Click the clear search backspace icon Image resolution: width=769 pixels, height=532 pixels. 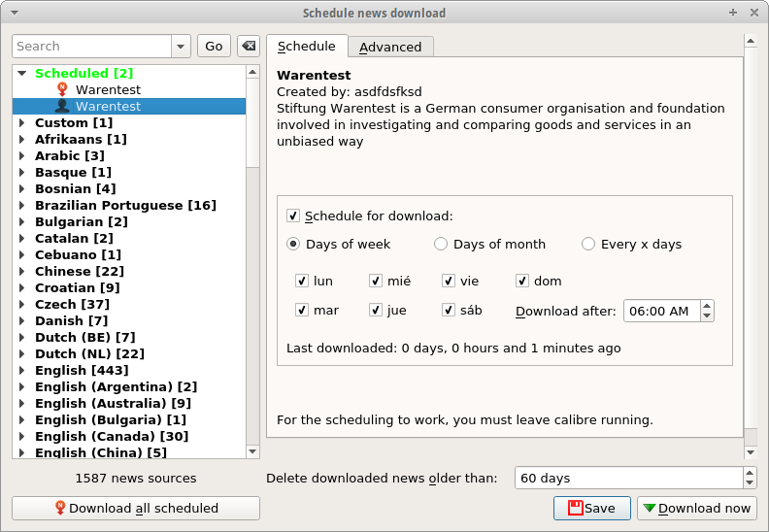click(248, 46)
